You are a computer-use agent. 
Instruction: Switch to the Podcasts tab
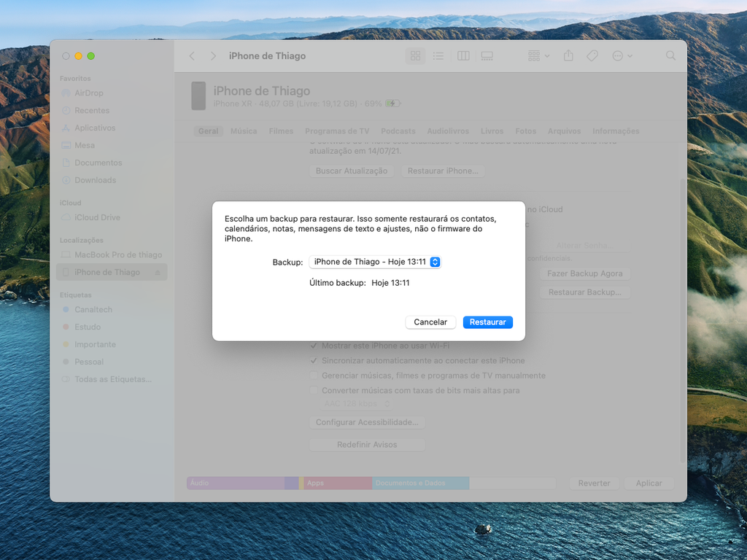(398, 131)
